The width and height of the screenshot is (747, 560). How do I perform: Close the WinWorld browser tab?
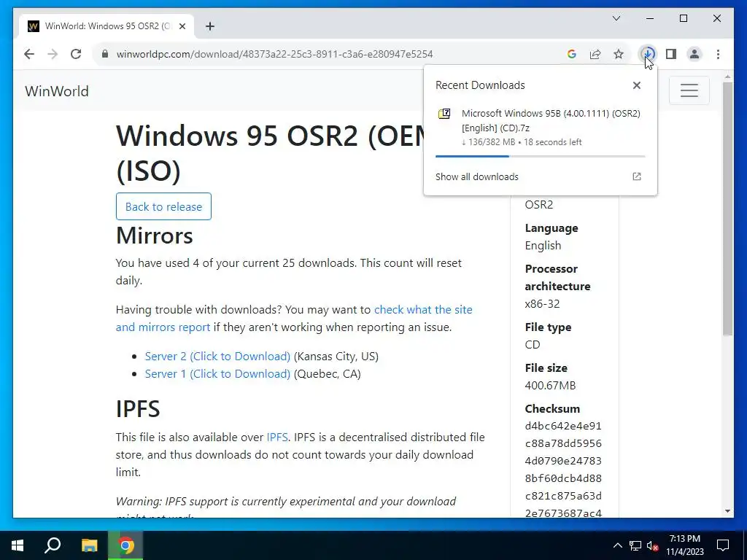(182, 26)
